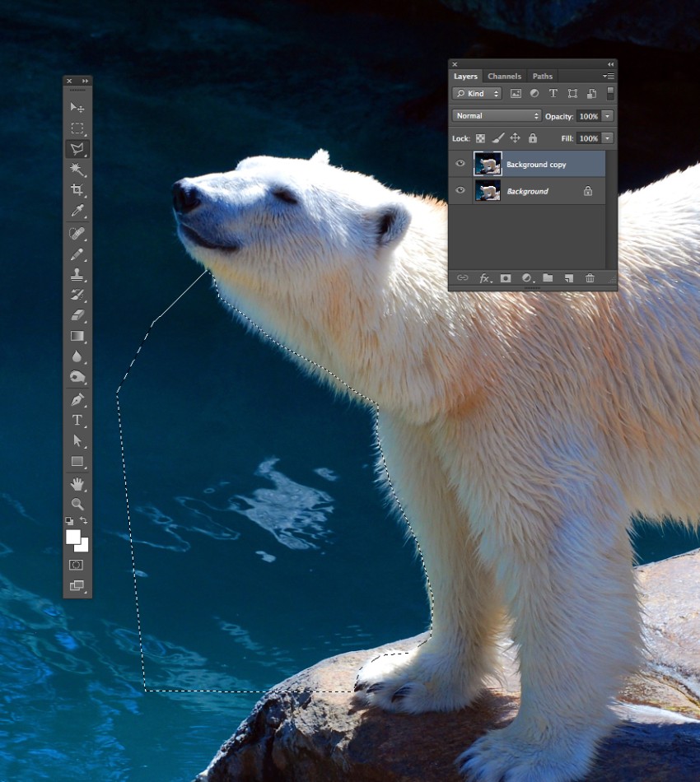Select the Background layer name
700x782 pixels.
527,192
